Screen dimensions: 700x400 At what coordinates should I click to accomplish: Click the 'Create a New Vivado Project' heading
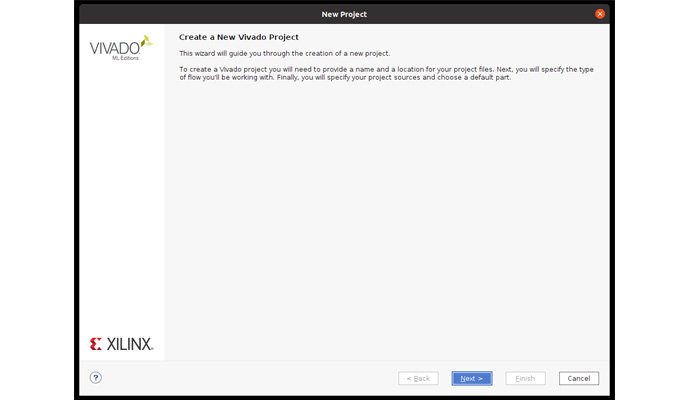239,37
